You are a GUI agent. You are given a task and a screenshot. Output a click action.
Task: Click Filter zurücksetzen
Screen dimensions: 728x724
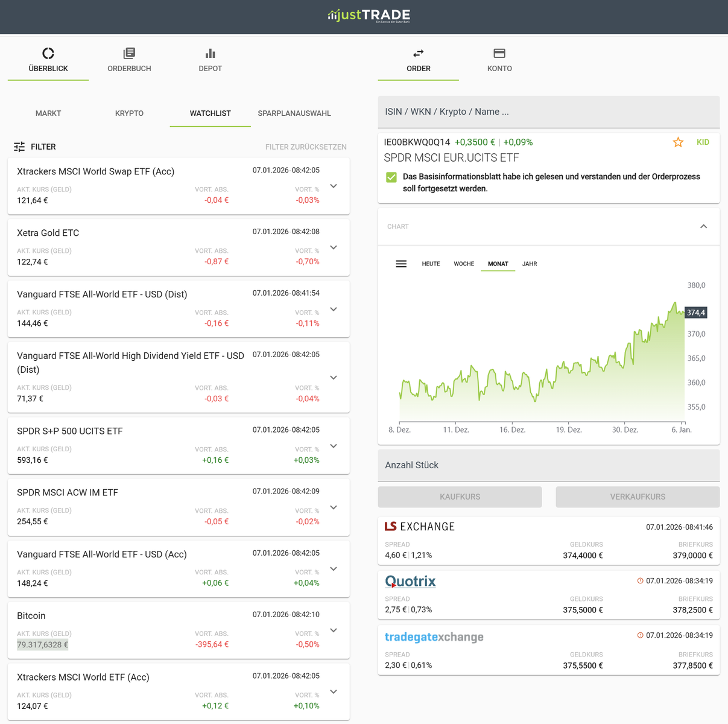(x=306, y=147)
